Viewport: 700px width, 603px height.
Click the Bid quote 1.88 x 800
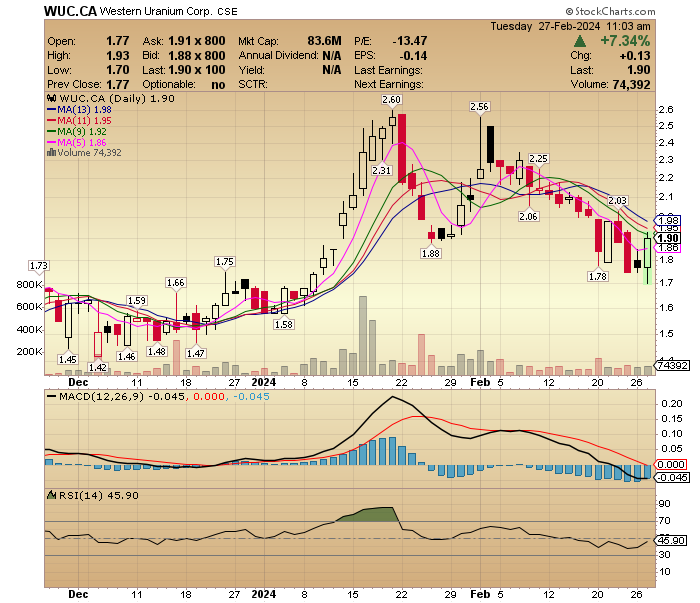[197, 56]
